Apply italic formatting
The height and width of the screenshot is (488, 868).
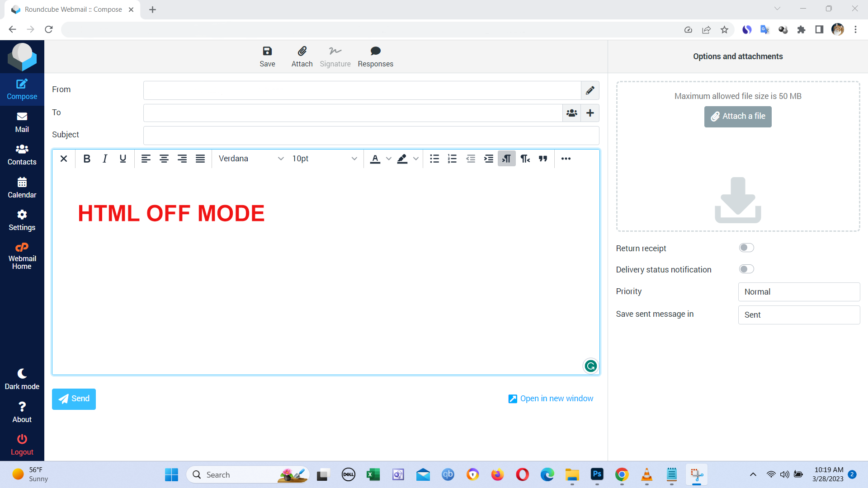click(x=104, y=159)
